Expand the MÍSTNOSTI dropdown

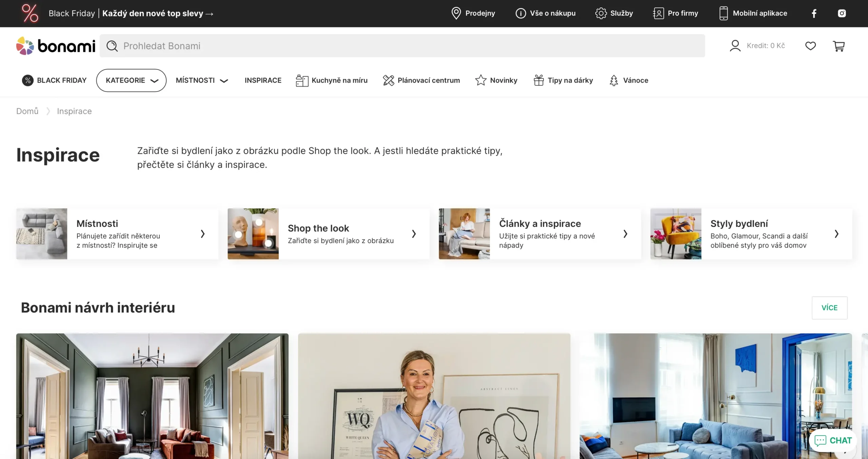point(202,80)
